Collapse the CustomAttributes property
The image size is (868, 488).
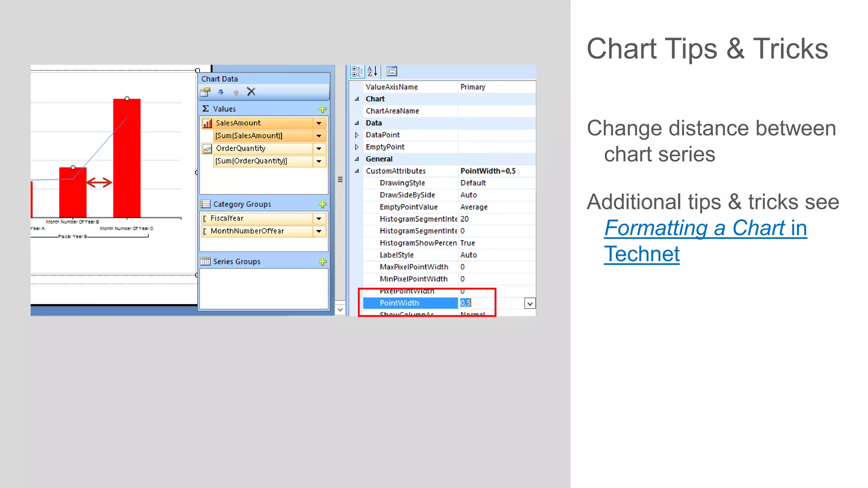pyautogui.click(x=357, y=171)
